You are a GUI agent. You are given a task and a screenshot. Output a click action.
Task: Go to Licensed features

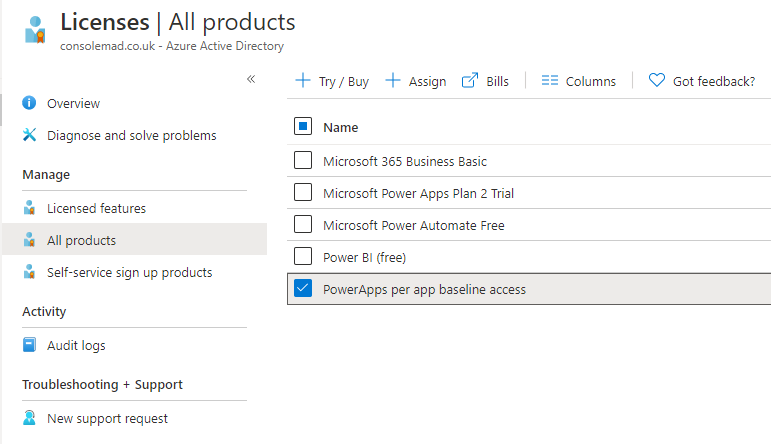coord(96,208)
